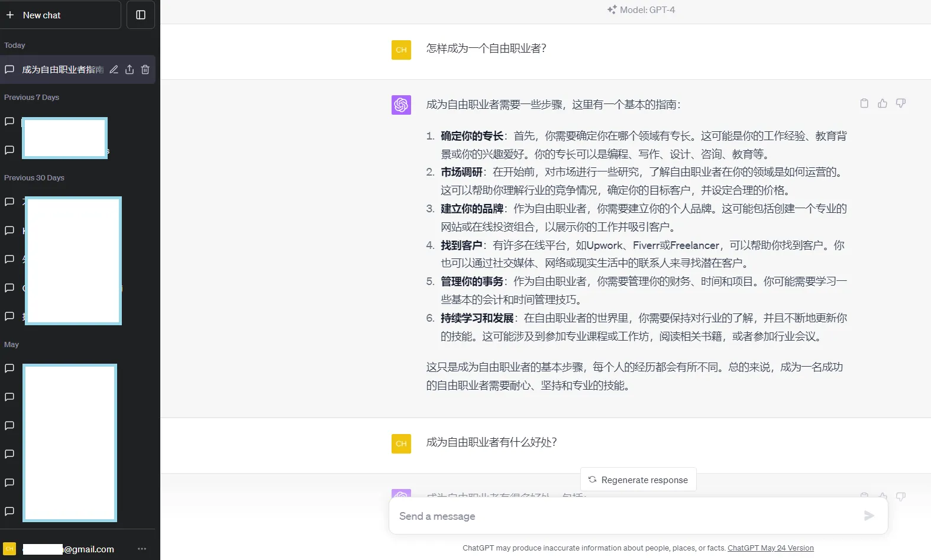Viewport: 931px width, 560px height.
Task: Click the ChatGPT avatar icon of first response
Action: (401, 105)
